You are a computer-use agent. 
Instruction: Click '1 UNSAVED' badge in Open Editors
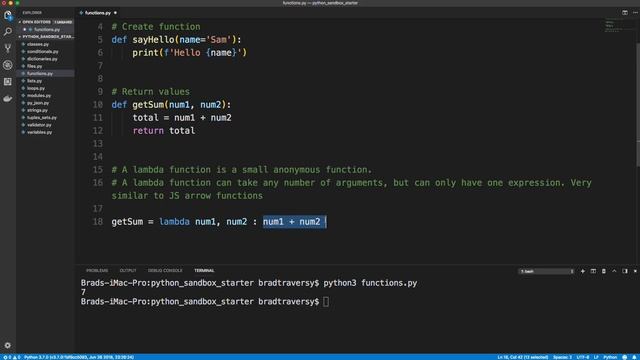(63, 22)
